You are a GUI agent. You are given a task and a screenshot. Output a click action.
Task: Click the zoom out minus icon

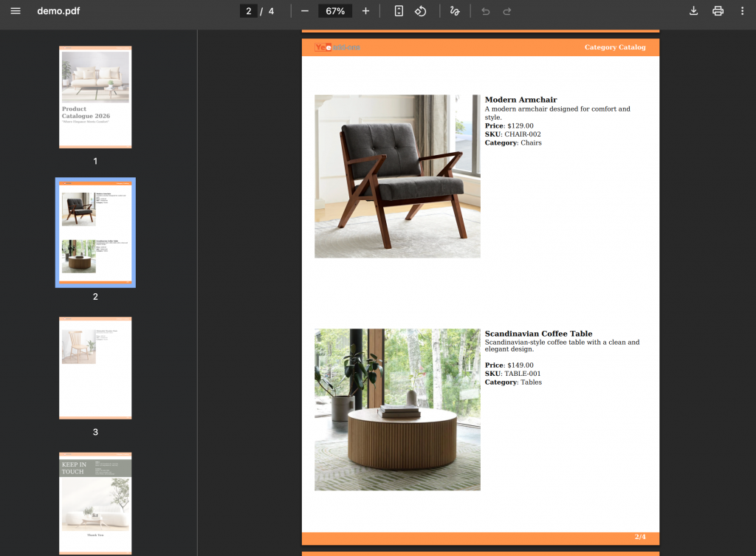coord(304,11)
